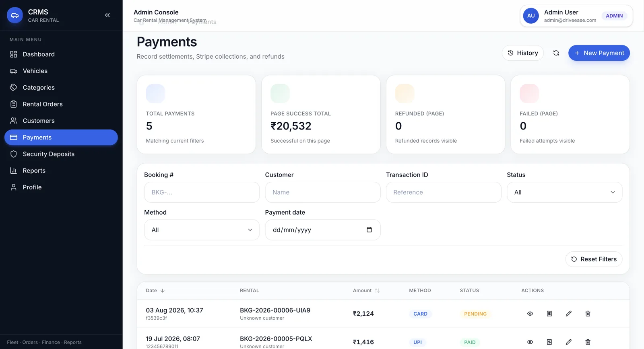Delete payment BKG-2026-00006-UIA9
This screenshot has width=644, height=349.
coord(588,314)
